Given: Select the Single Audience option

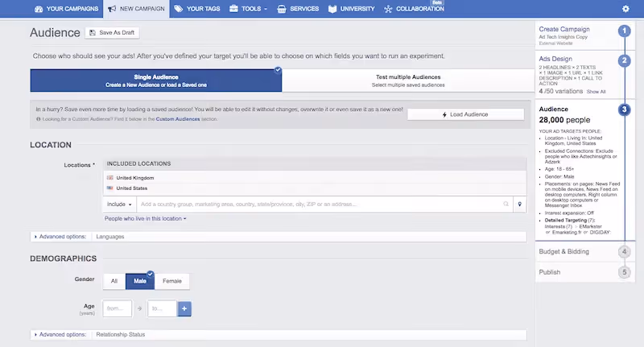Looking at the screenshot, I should (x=156, y=81).
